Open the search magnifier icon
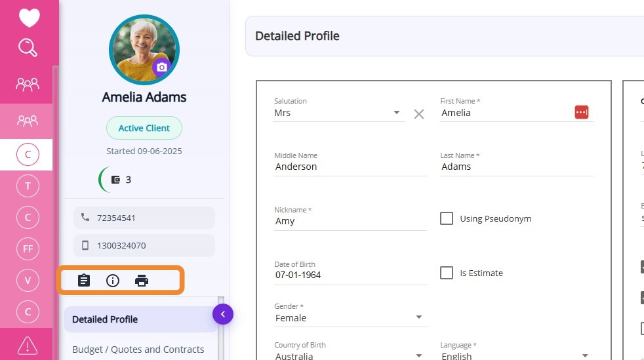Screen dimensions: 644x360 (x=28, y=47)
